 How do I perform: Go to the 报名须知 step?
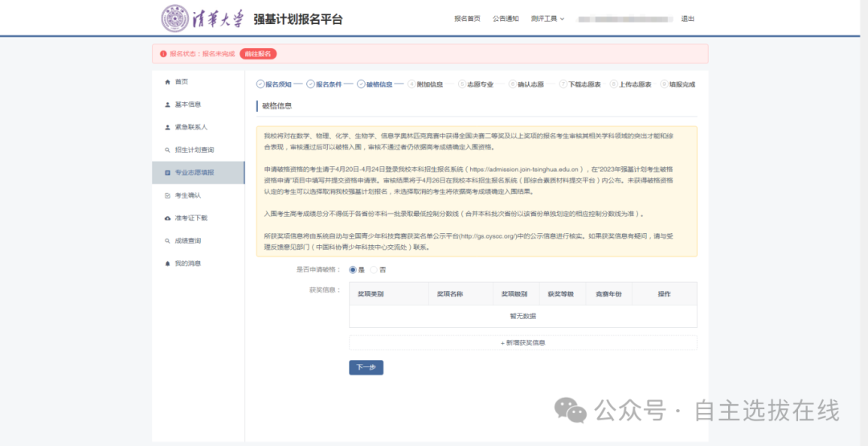[277, 84]
